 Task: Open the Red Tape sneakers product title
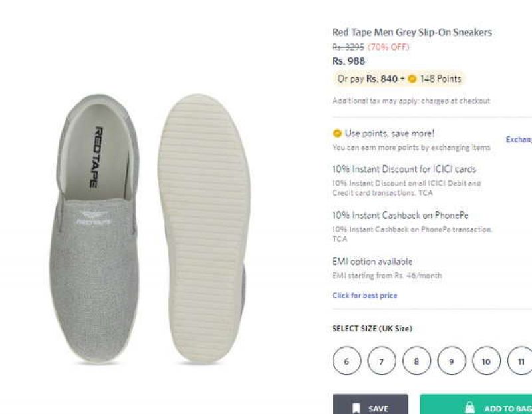(412, 32)
